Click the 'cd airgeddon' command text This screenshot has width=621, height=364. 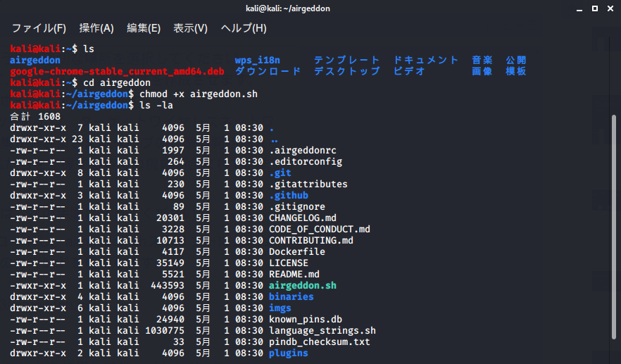pos(117,83)
